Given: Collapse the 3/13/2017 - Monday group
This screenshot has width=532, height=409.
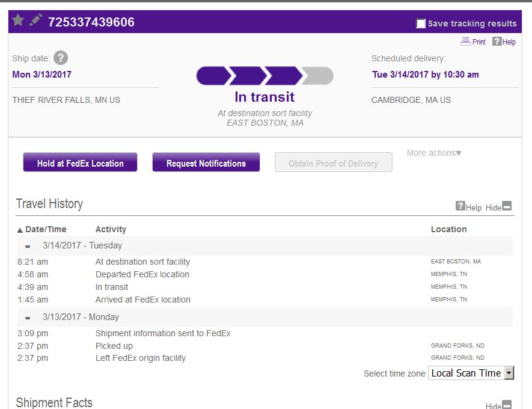Looking at the screenshot, I should click(28, 318).
